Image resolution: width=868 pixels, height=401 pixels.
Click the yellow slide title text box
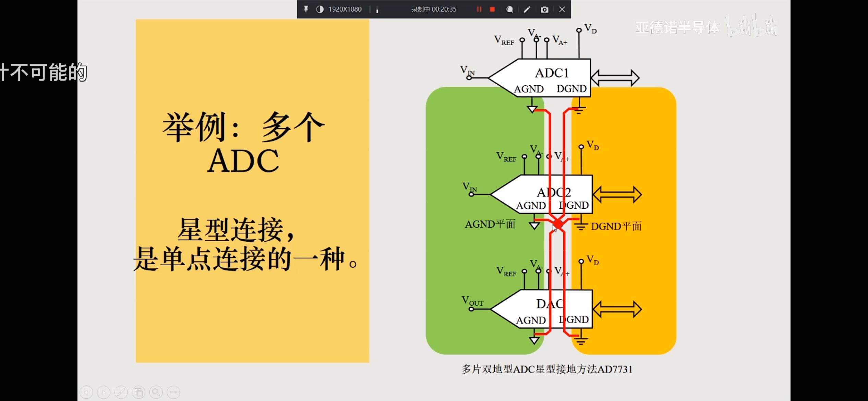click(x=252, y=191)
